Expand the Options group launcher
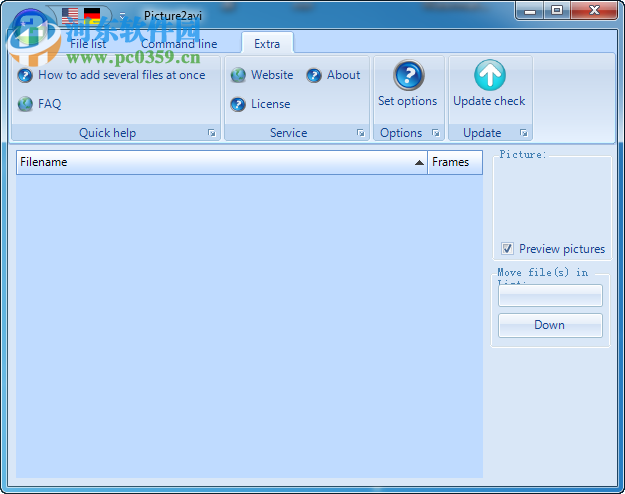625x494 pixels. click(x=436, y=133)
